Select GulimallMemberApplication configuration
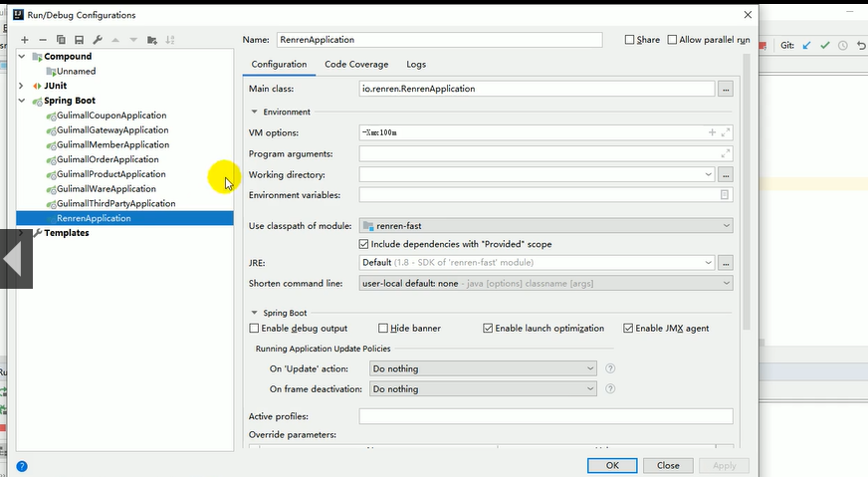868x477 pixels. 112,144
